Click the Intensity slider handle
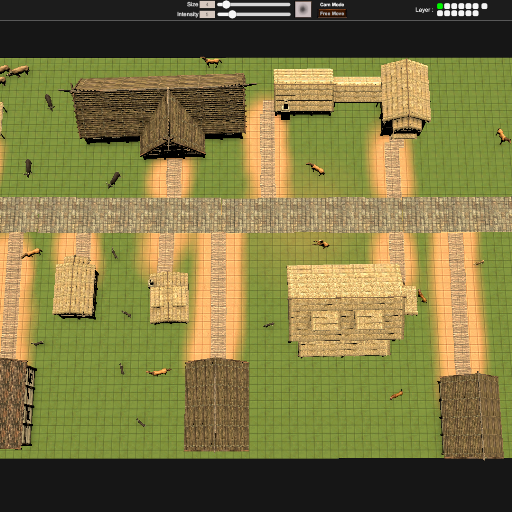 click(232, 14)
